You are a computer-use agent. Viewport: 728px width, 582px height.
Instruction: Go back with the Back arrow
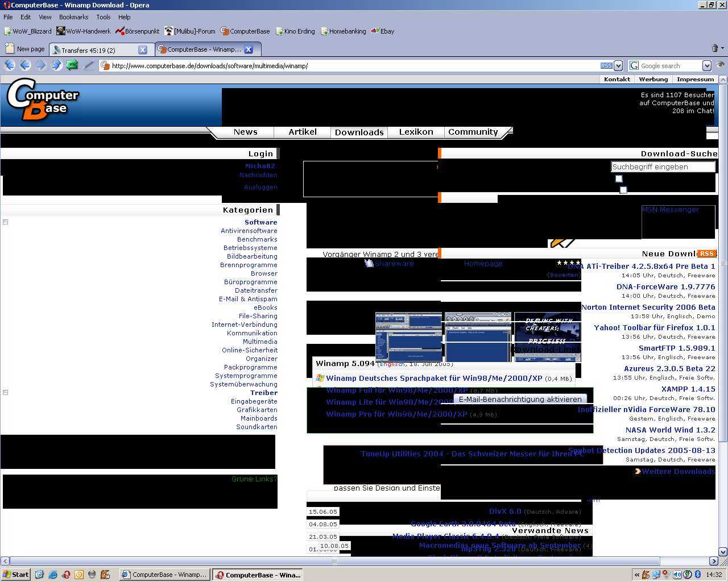(x=25, y=65)
